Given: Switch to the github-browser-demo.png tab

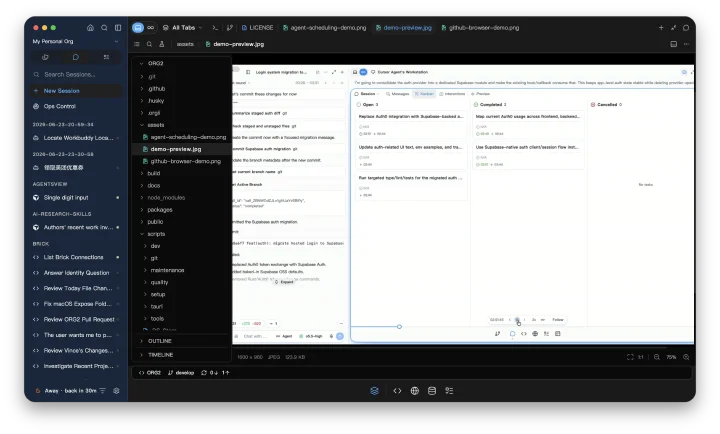Looking at the screenshot, I should point(480,28).
